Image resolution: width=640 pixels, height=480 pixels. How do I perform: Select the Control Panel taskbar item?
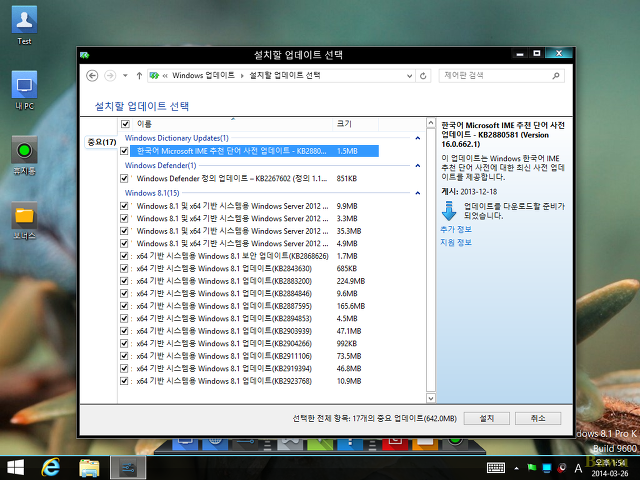[x=128, y=468]
